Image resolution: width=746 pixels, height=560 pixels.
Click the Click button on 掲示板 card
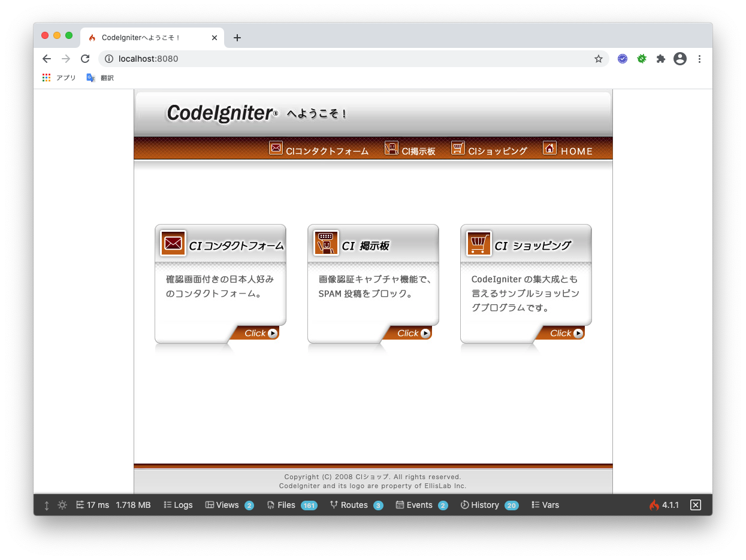click(407, 333)
